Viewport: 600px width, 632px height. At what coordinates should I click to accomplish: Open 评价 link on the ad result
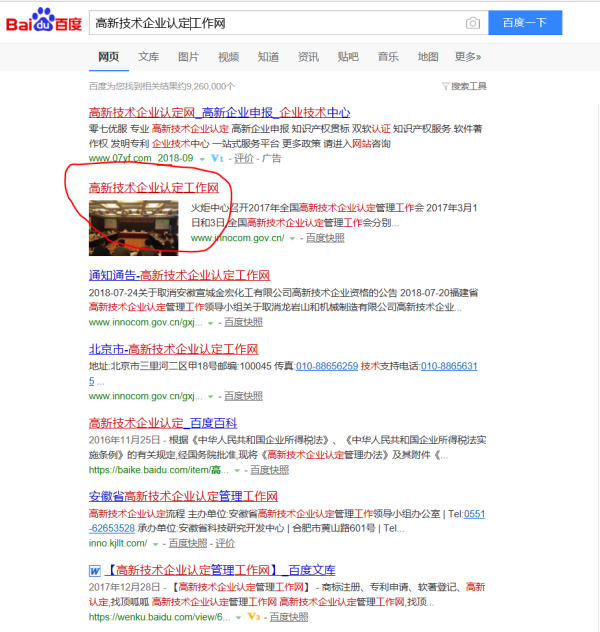pyautogui.click(x=244, y=158)
